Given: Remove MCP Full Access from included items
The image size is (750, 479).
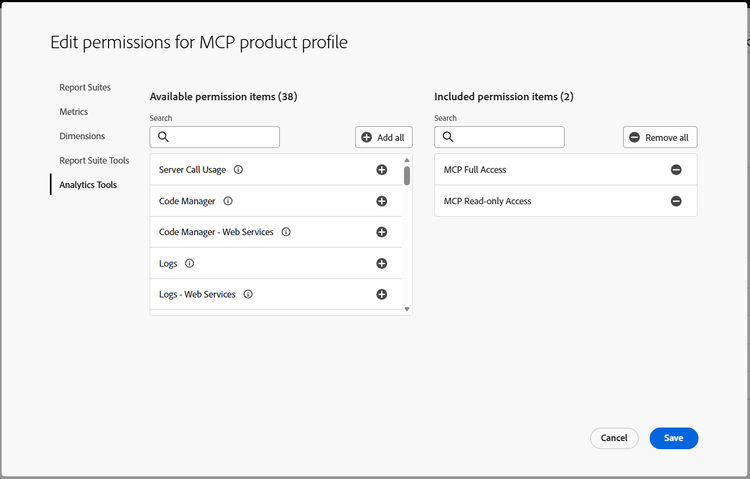Looking at the screenshot, I should (x=676, y=170).
